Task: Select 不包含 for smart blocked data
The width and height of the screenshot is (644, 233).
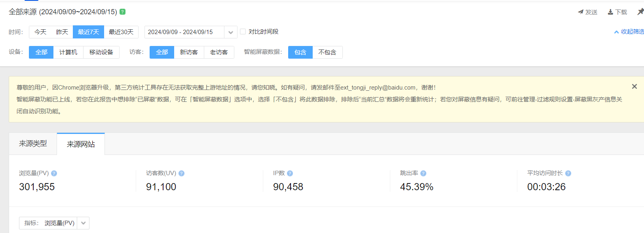Action: pyautogui.click(x=327, y=52)
